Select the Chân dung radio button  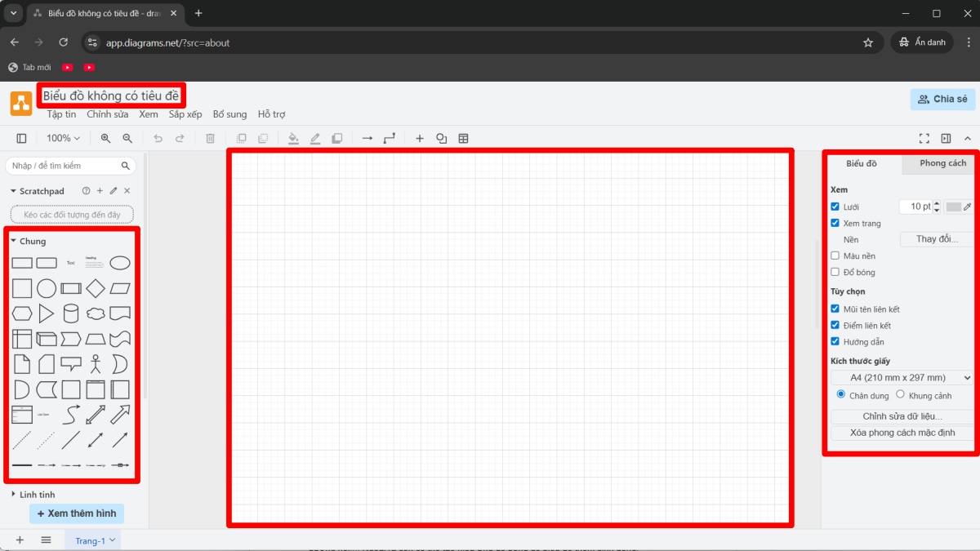coord(841,394)
